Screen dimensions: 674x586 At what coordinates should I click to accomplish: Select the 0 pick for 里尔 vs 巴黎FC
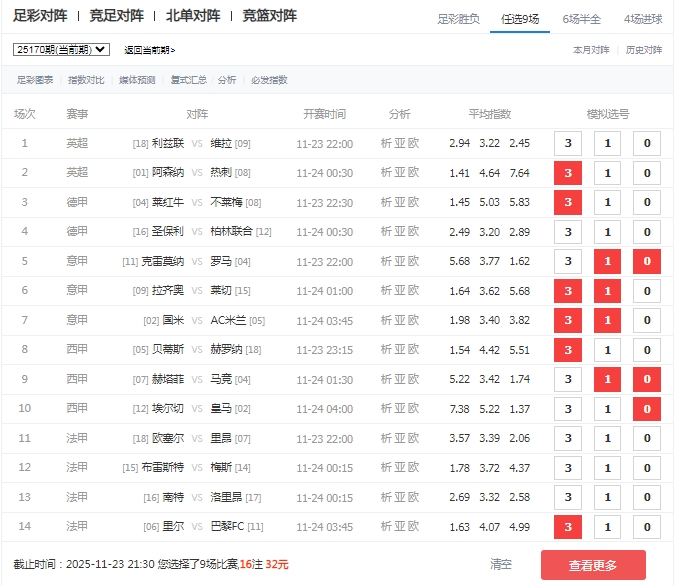coord(647,527)
